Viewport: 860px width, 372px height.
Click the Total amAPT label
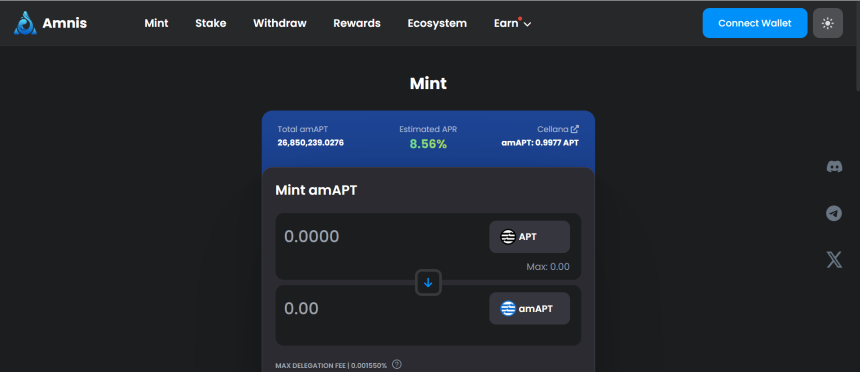click(x=303, y=129)
